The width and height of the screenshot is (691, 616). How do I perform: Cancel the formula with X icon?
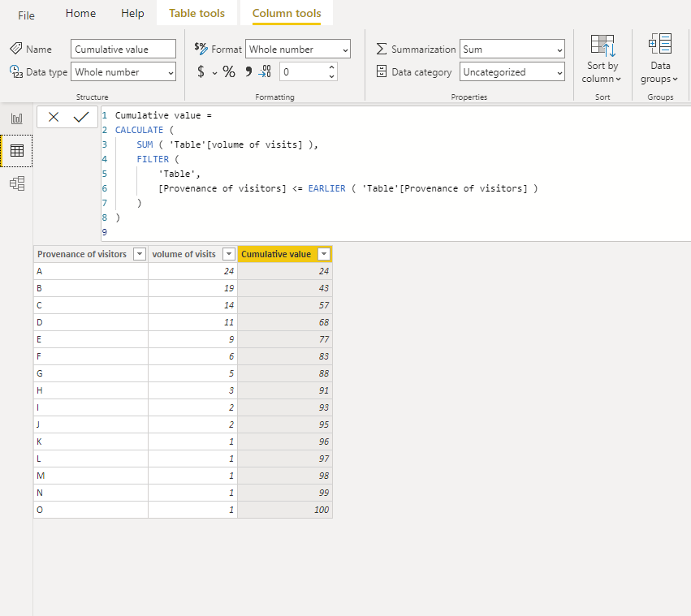(x=54, y=117)
